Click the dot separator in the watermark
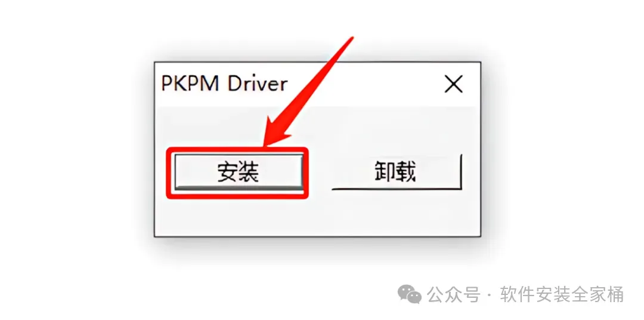Viewport: 644px width, 320px height. click(x=489, y=296)
